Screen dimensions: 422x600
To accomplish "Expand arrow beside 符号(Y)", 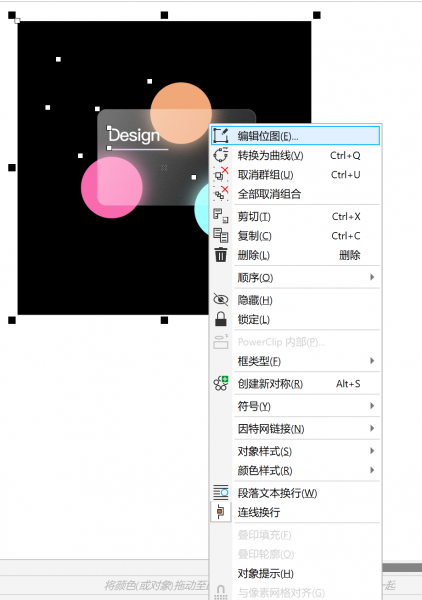I will pyautogui.click(x=372, y=406).
